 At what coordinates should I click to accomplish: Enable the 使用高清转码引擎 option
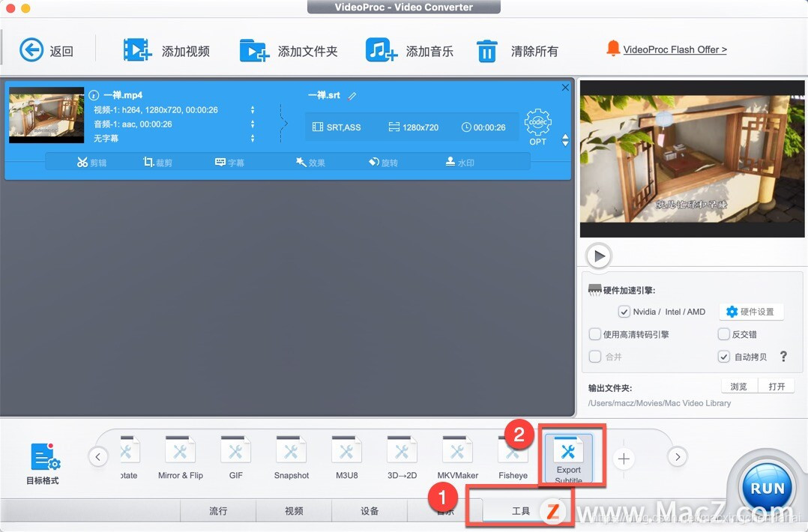pyautogui.click(x=596, y=334)
